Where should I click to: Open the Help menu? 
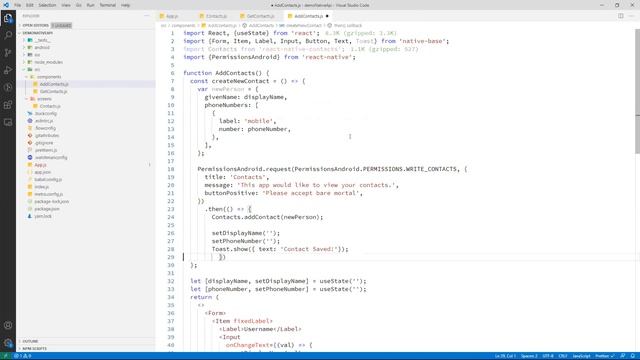click(125, 5)
